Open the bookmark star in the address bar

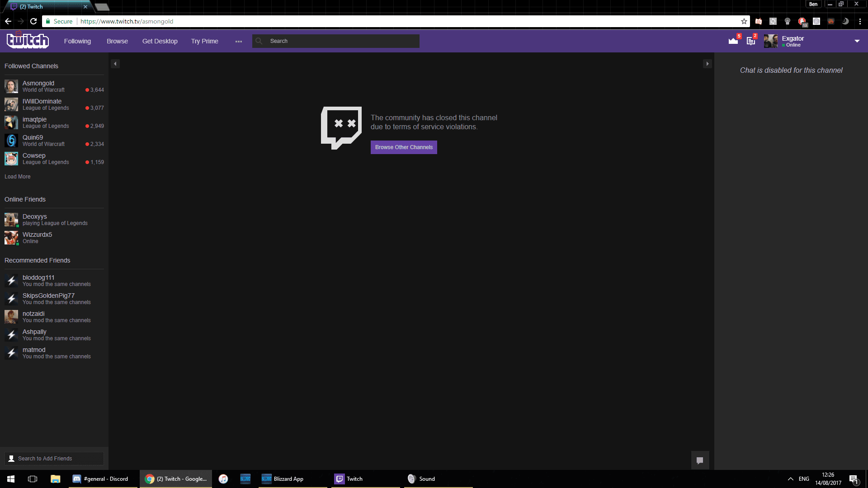coord(744,21)
